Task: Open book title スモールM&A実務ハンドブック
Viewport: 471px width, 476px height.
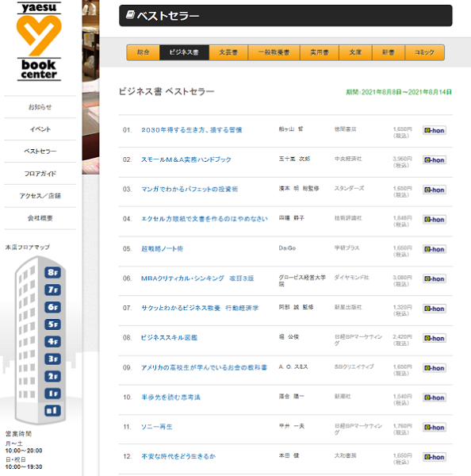Action: click(186, 159)
